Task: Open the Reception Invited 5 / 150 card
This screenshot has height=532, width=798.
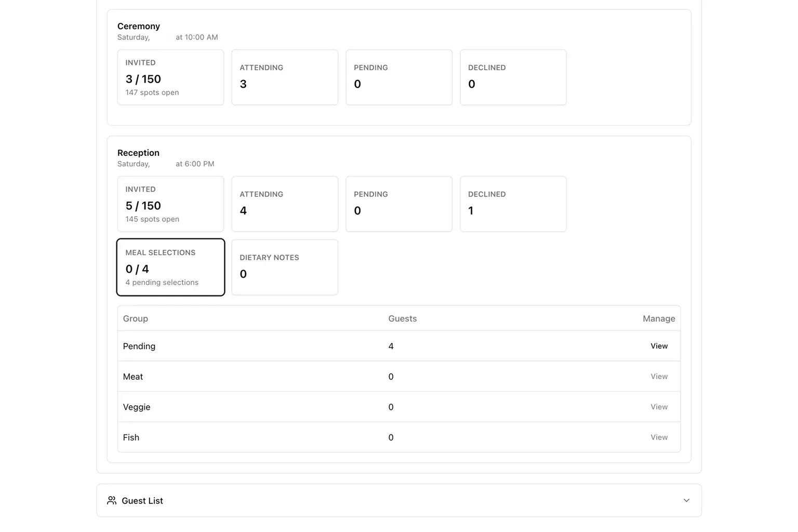Action: [x=170, y=204]
